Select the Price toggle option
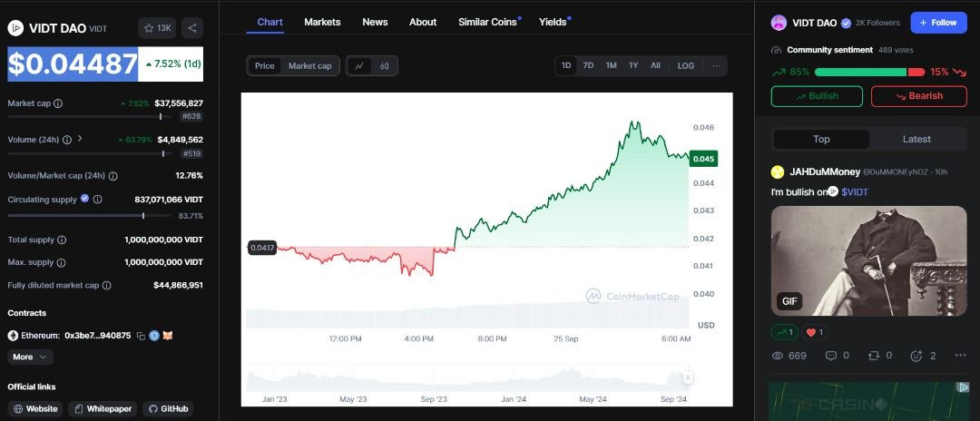 264,65
